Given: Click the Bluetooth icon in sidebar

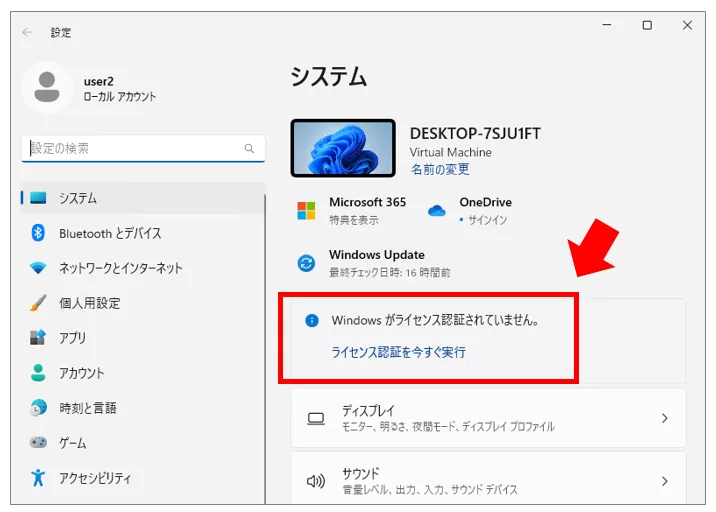Looking at the screenshot, I should (x=38, y=233).
